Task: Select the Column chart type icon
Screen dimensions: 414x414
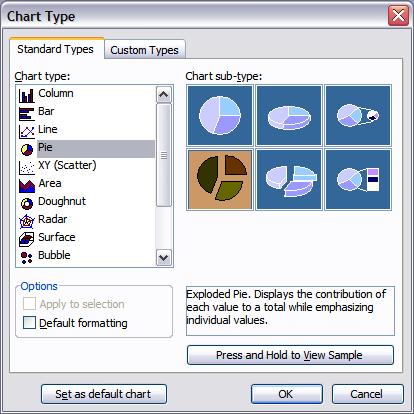Action: [x=27, y=95]
